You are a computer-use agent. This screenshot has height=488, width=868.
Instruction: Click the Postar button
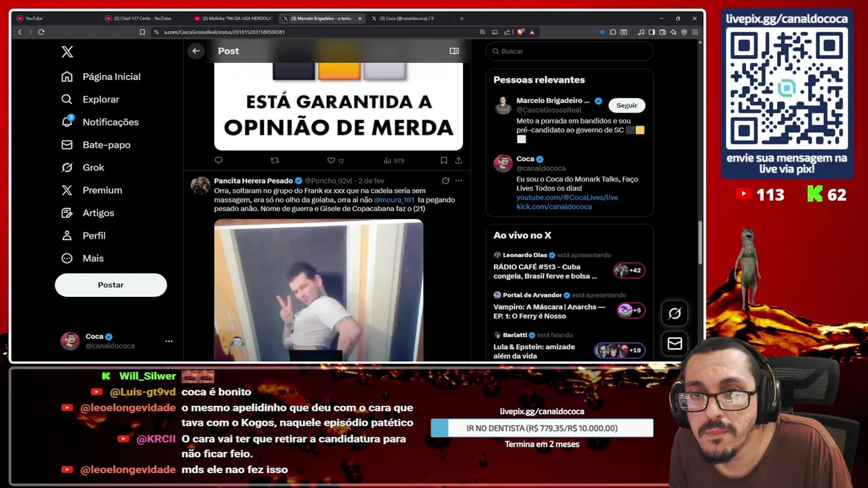click(x=111, y=285)
